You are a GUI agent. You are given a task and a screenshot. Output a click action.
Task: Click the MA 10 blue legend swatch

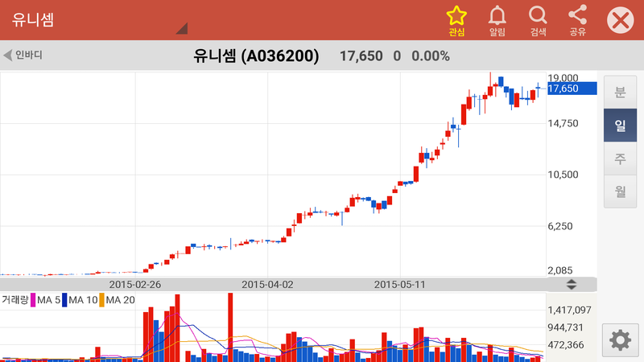(x=64, y=300)
